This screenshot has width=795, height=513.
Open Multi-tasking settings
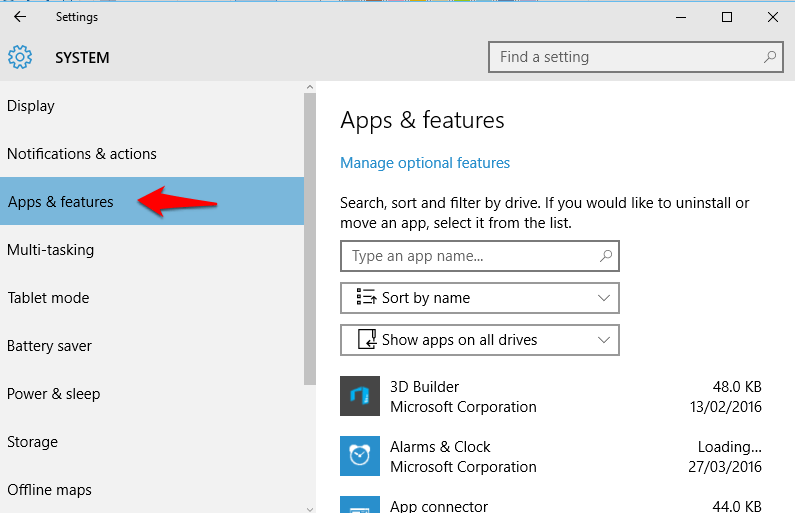[x=152, y=249]
